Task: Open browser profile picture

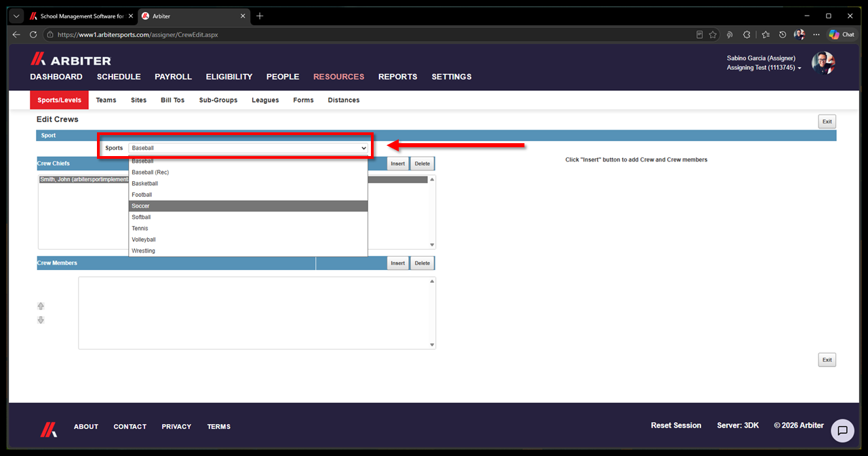Action: (800, 34)
